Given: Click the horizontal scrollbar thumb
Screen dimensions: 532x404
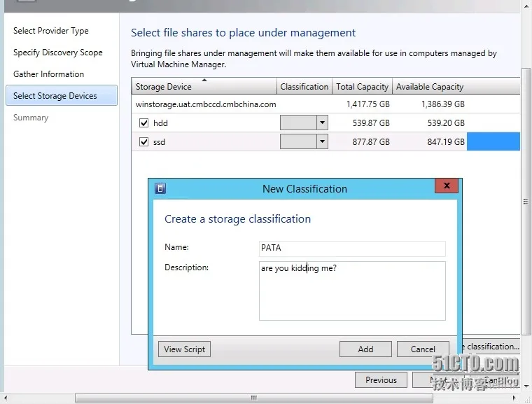Looking at the screenshot, I should click(x=254, y=398).
